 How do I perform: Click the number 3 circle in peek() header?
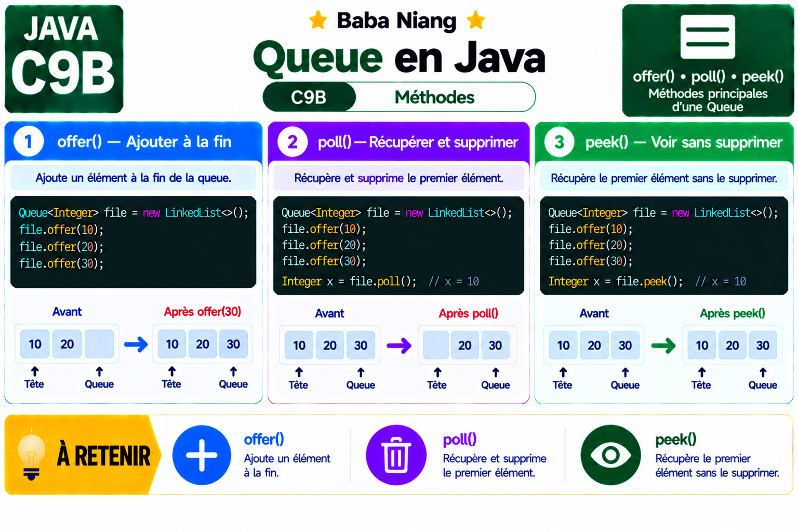tap(559, 142)
